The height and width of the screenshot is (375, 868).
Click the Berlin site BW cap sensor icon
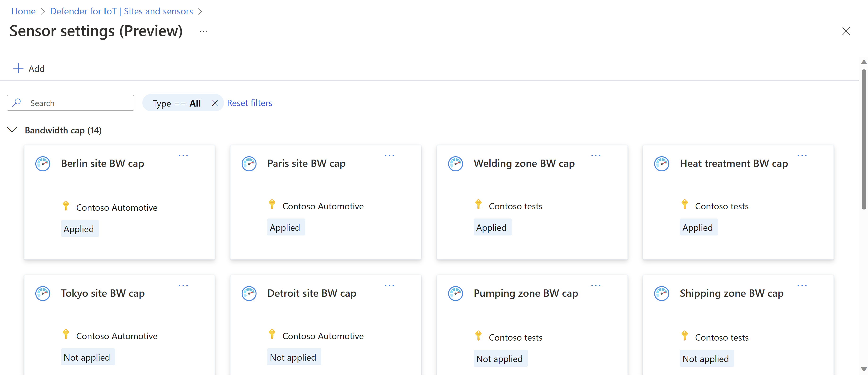[x=43, y=163]
